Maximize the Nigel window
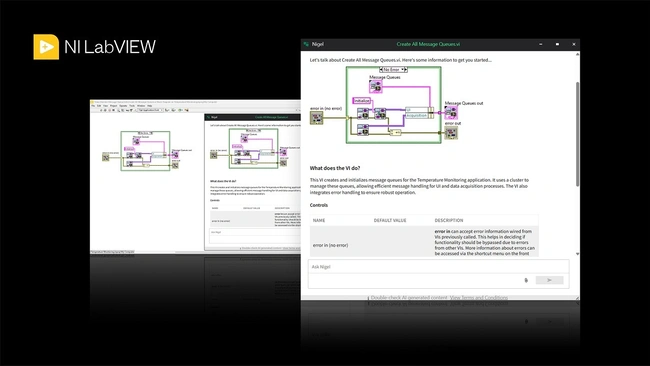The height and width of the screenshot is (366, 650). click(557, 44)
